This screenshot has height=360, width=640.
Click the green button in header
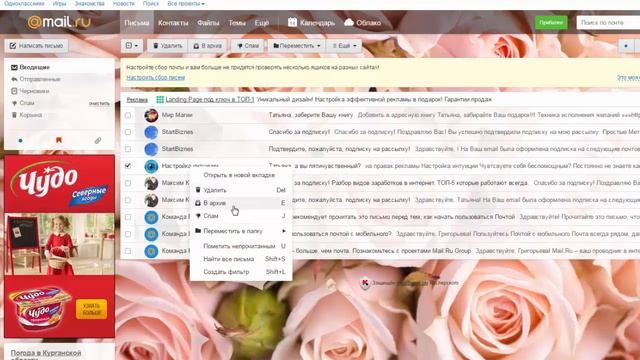(x=551, y=22)
